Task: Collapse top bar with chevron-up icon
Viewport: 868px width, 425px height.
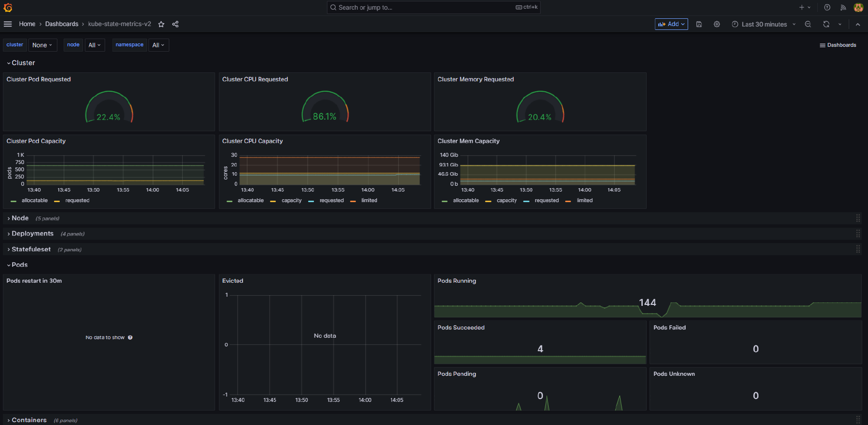Action: [x=858, y=24]
